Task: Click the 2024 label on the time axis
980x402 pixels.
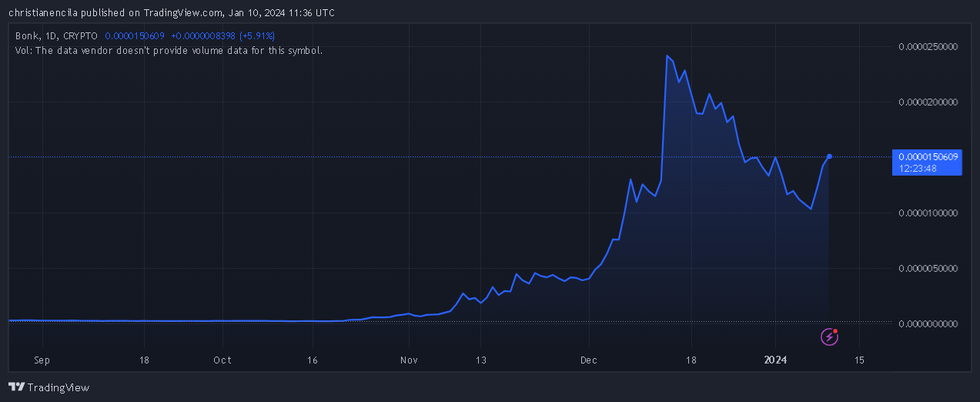Action: pyautogui.click(x=774, y=360)
